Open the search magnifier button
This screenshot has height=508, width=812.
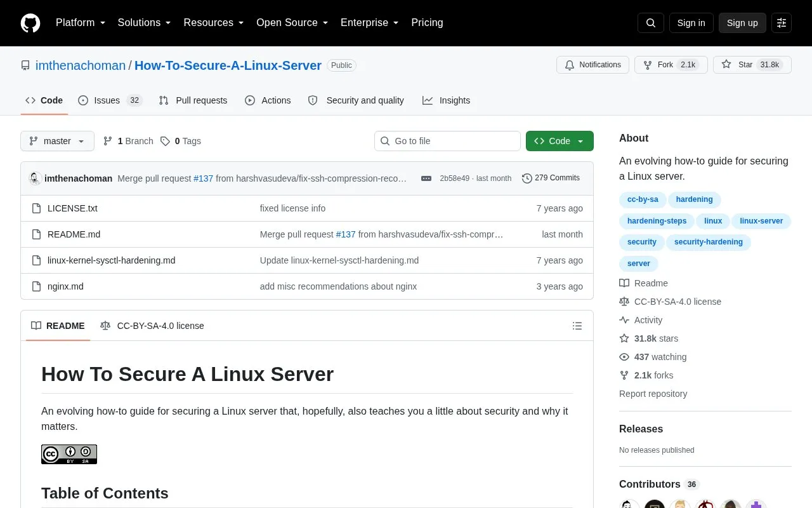coord(651,23)
